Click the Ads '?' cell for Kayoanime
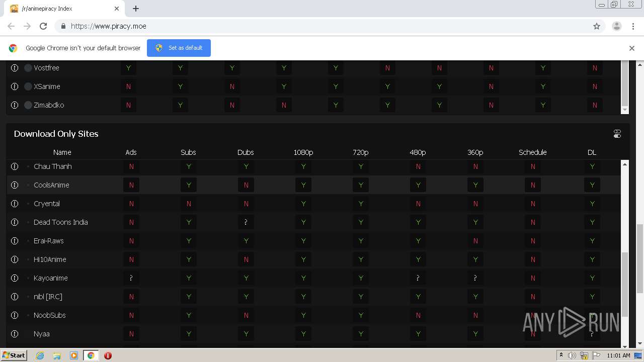The width and height of the screenshot is (644, 362). [131, 278]
